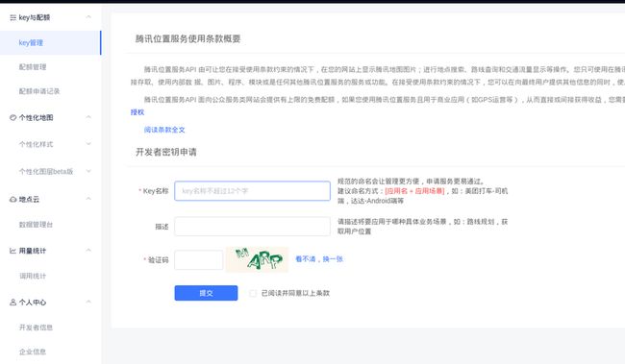Click the 用量统计 chart icon
Screen dimensions: 625x364
(x=12, y=251)
